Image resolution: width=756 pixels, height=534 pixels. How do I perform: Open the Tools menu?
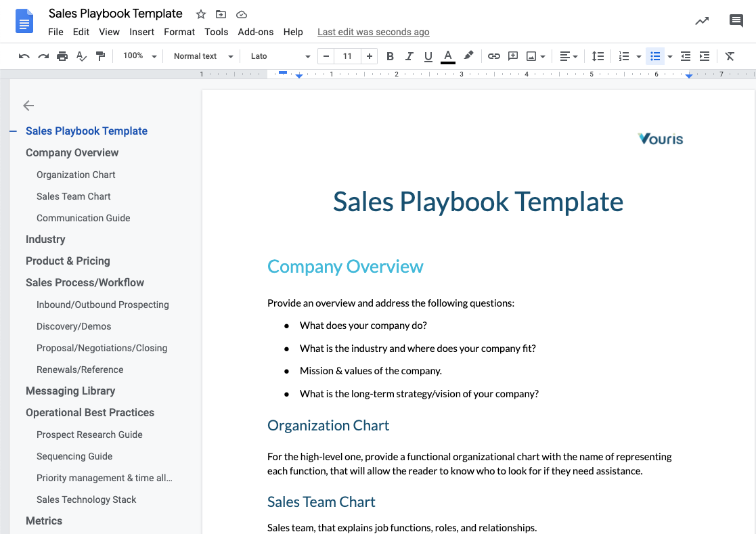tap(216, 32)
